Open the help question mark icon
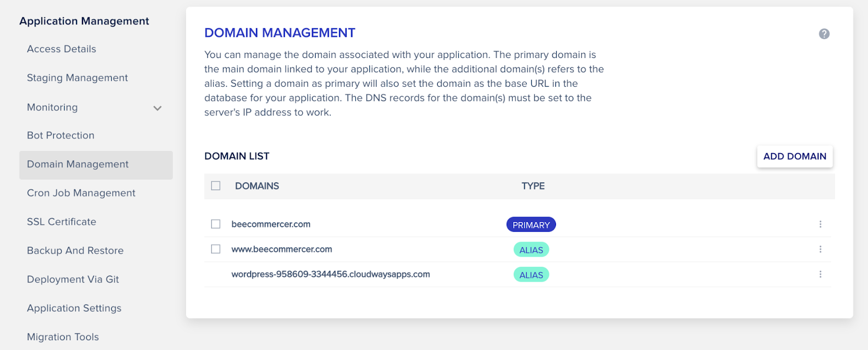868x350 pixels. (824, 34)
